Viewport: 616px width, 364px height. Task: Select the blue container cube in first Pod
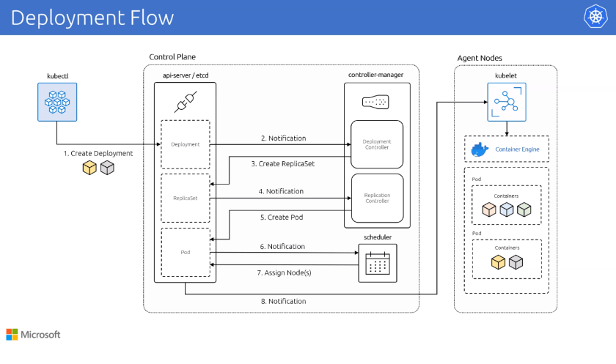click(x=506, y=209)
